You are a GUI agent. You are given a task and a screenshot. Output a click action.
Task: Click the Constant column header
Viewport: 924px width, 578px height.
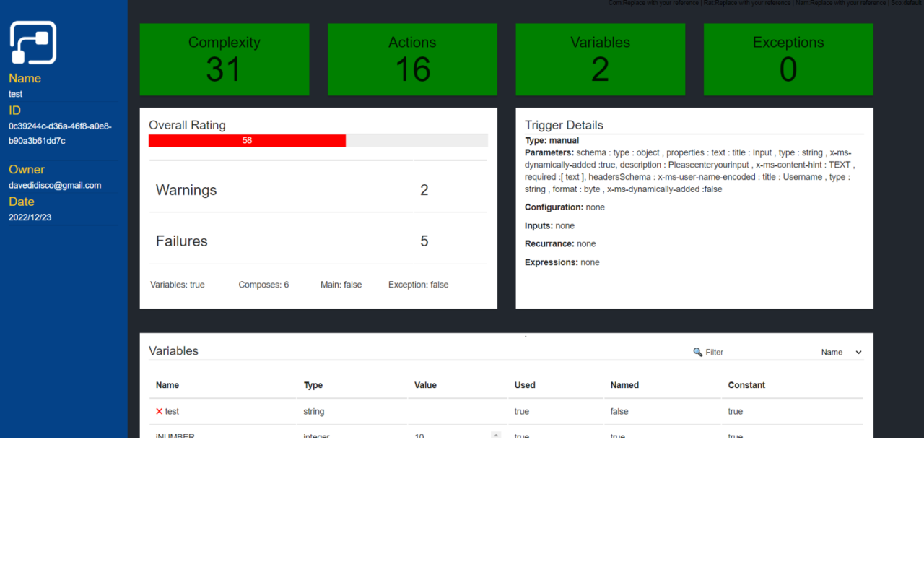746,385
